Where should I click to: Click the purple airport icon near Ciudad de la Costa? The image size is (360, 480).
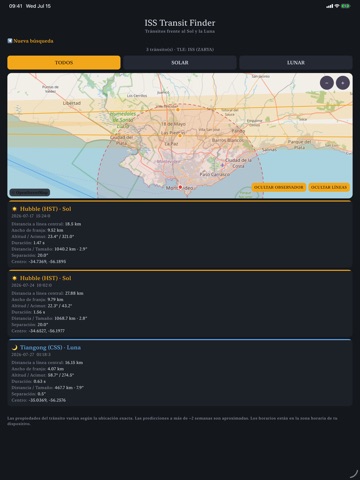(x=223, y=165)
